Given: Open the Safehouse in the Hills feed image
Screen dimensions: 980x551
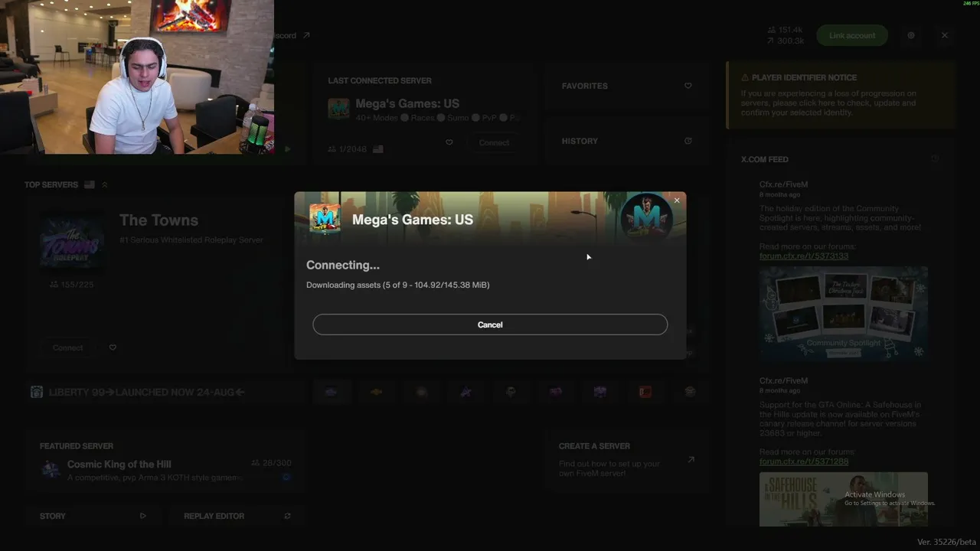Looking at the screenshot, I should 844,499.
